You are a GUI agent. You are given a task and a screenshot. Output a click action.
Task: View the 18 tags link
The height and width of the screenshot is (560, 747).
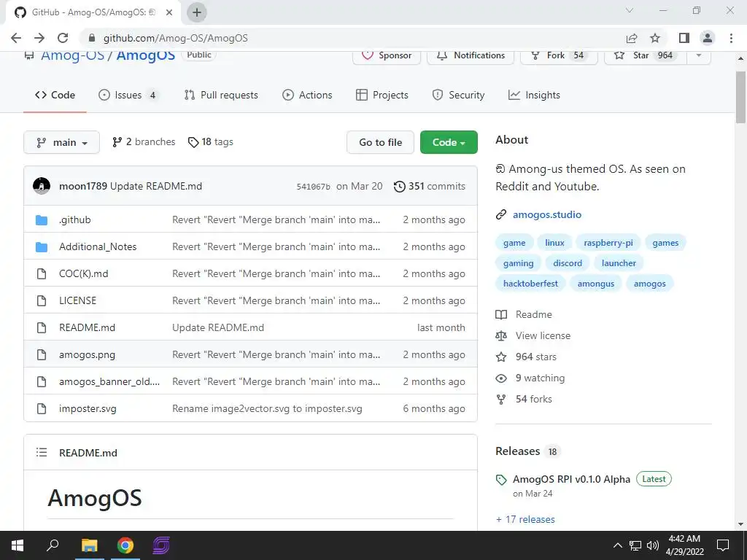[x=211, y=142]
